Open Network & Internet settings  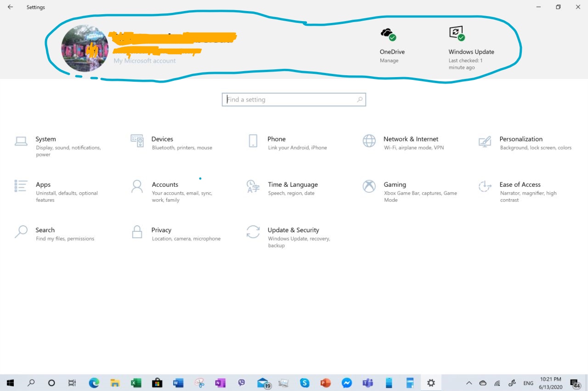[403, 143]
